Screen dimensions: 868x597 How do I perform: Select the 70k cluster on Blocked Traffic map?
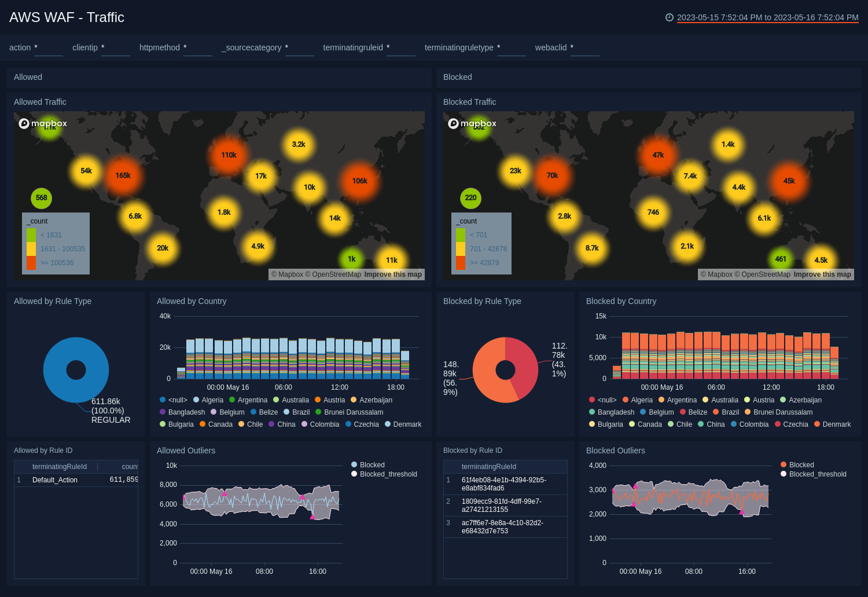[552, 175]
